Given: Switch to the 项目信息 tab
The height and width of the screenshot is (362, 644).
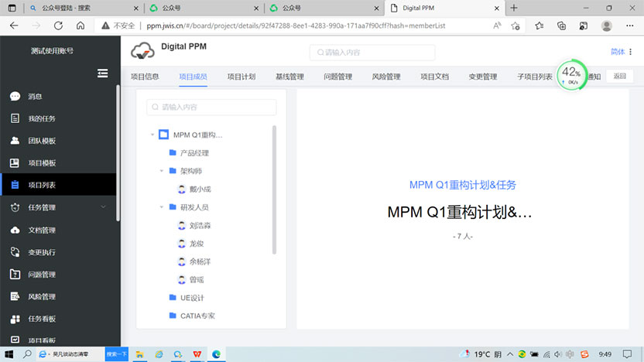Looking at the screenshot, I should tap(145, 77).
